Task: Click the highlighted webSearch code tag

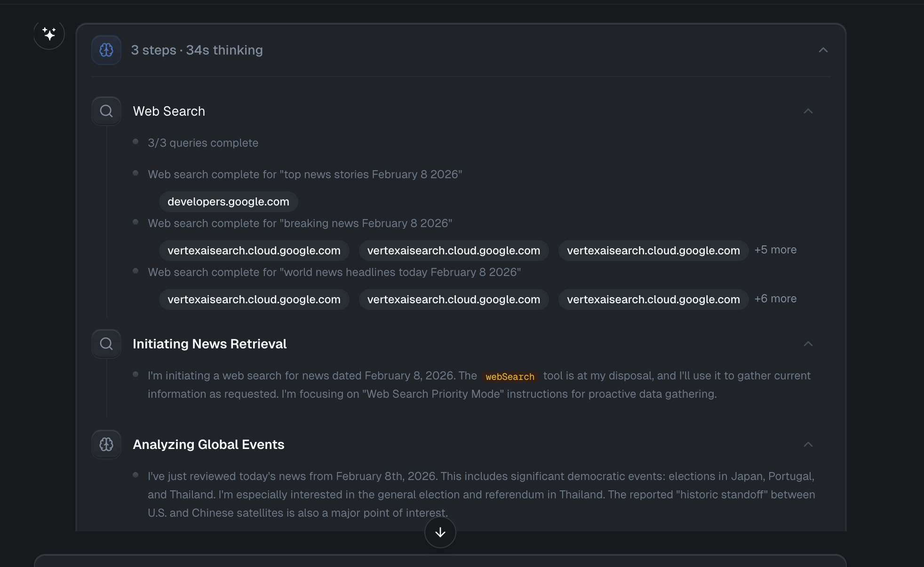Action: click(x=510, y=377)
